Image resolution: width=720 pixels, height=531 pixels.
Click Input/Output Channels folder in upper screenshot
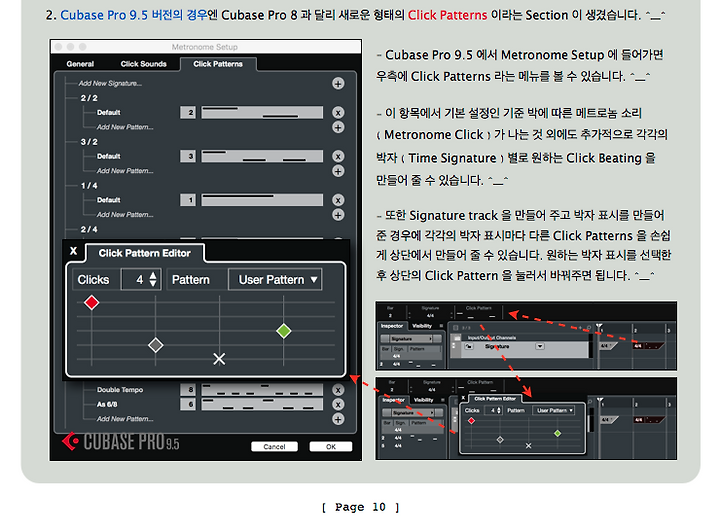(x=492, y=338)
